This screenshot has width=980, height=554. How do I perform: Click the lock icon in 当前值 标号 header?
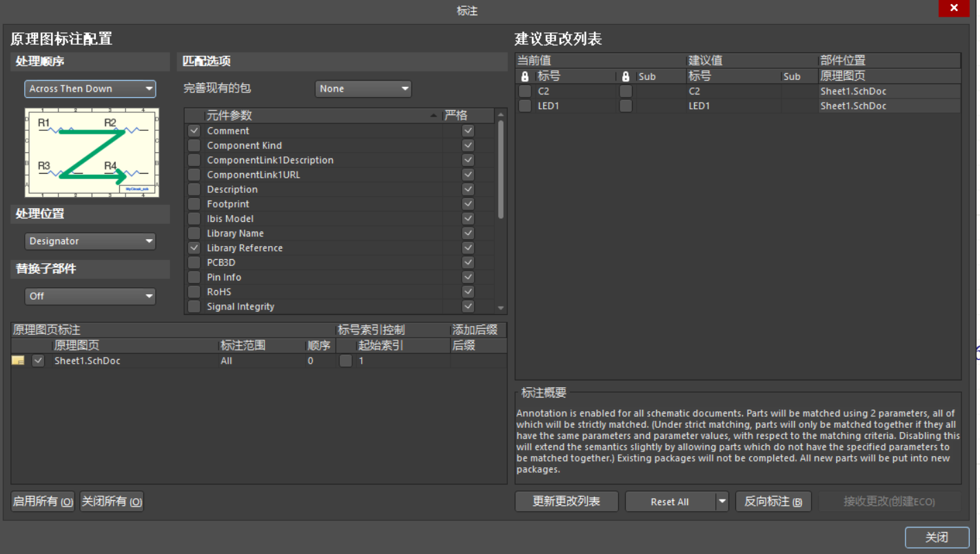524,76
